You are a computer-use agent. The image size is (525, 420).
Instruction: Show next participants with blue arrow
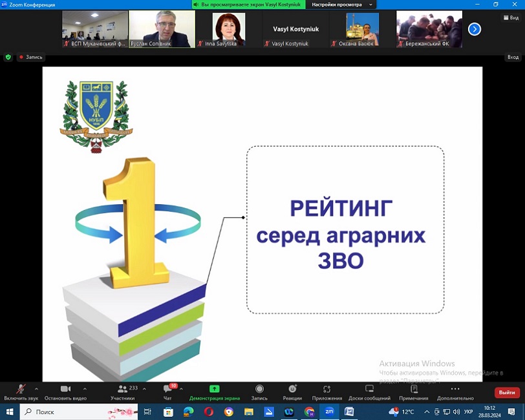click(x=475, y=29)
